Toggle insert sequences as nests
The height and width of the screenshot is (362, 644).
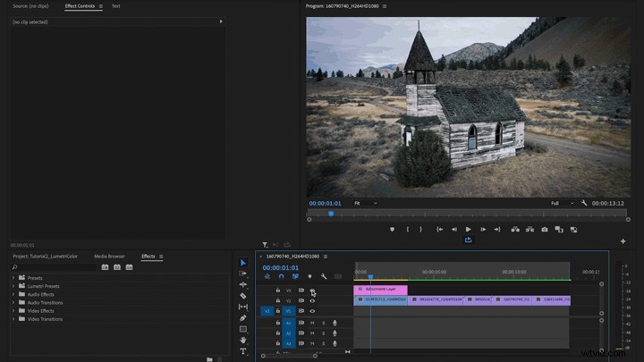(267, 276)
